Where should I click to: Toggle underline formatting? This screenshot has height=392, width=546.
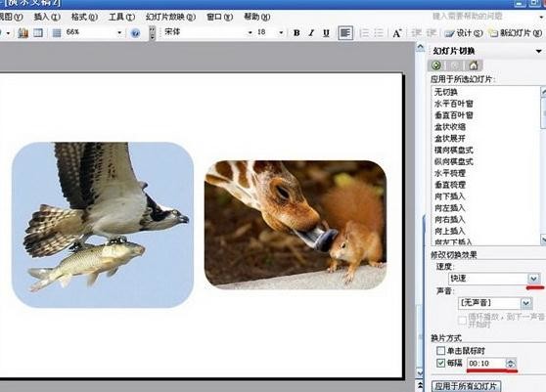[326, 33]
